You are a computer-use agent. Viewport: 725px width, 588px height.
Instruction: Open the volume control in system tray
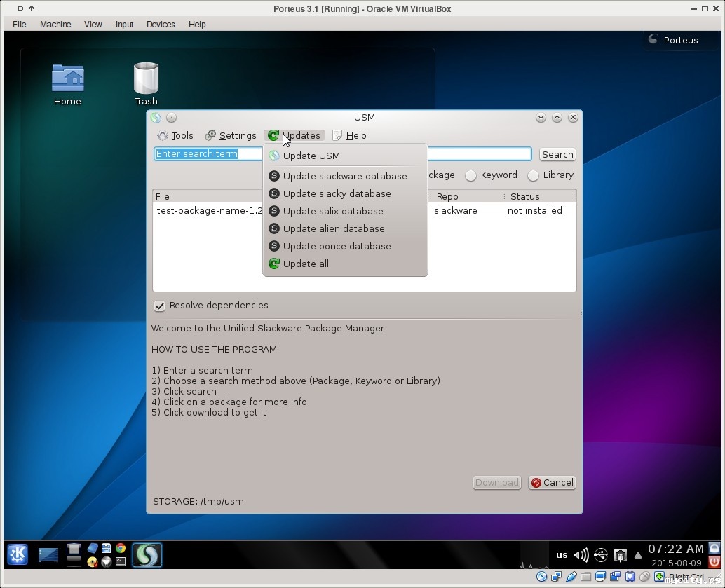pos(581,555)
